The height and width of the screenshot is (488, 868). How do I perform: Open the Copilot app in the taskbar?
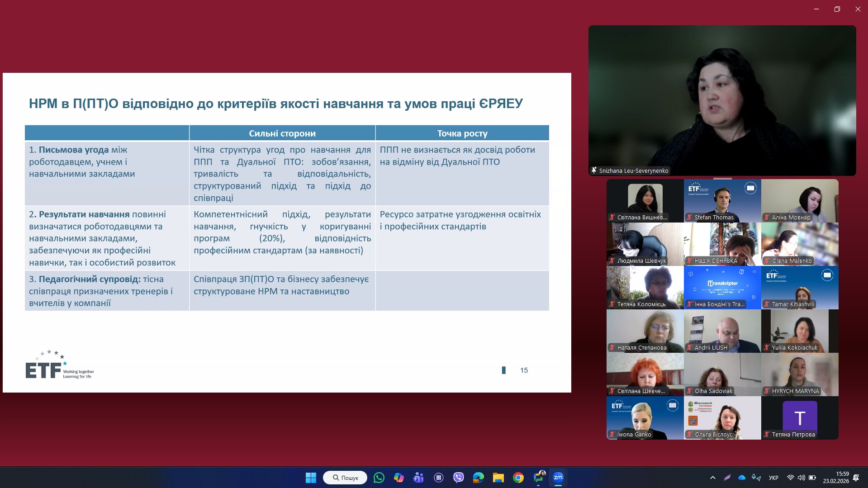click(x=398, y=478)
